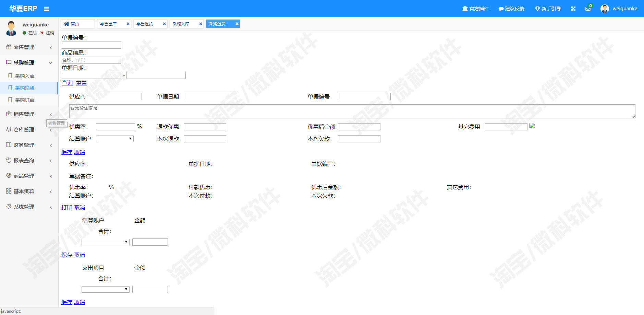The image size is (644, 315).
Task: Click the 优惠后金额 input field
Action: 359,127
